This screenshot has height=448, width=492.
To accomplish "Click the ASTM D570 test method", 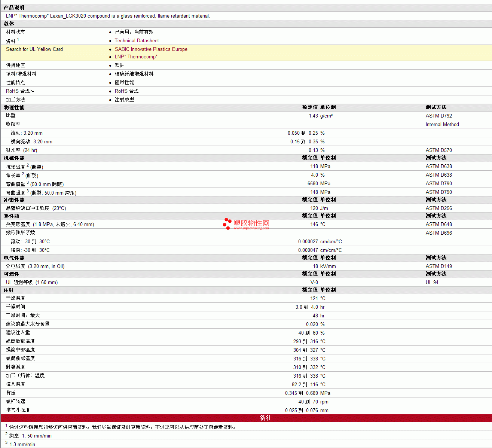I will [438, 150].
